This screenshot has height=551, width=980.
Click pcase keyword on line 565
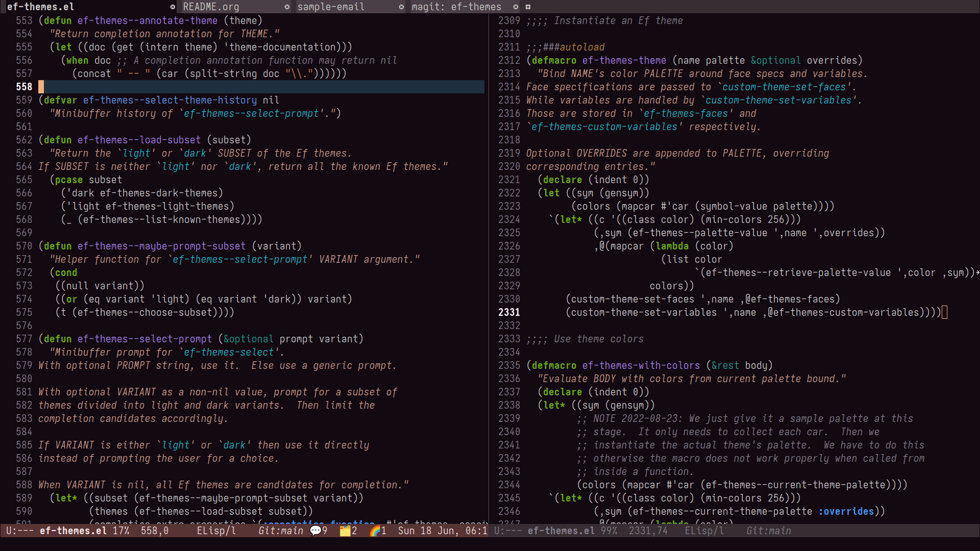click(x=69, y=180)
